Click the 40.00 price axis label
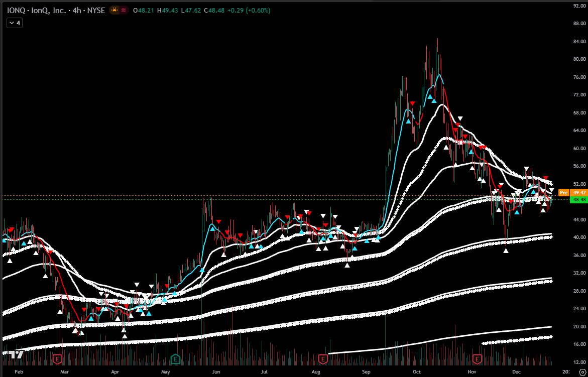 pos(578,237)
